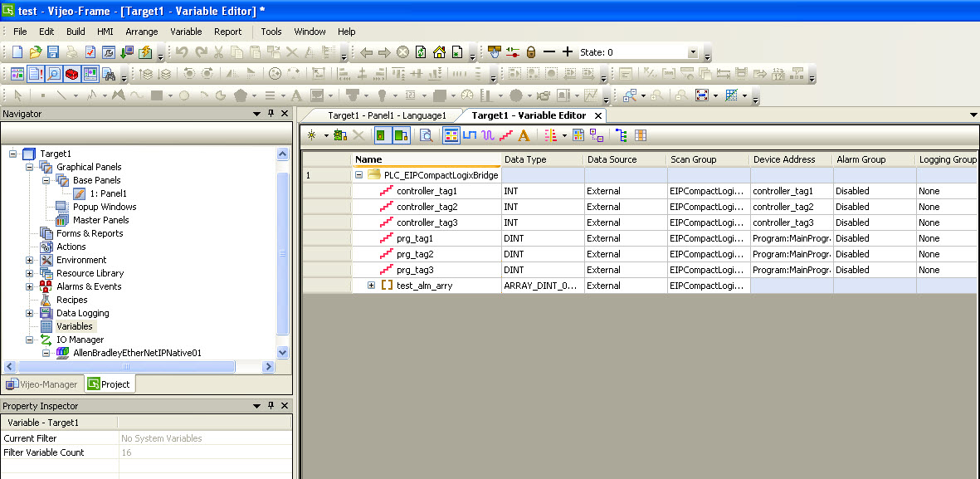Open the File menu
The width and height of the screenshot is (980, 479).
point(20,32)
